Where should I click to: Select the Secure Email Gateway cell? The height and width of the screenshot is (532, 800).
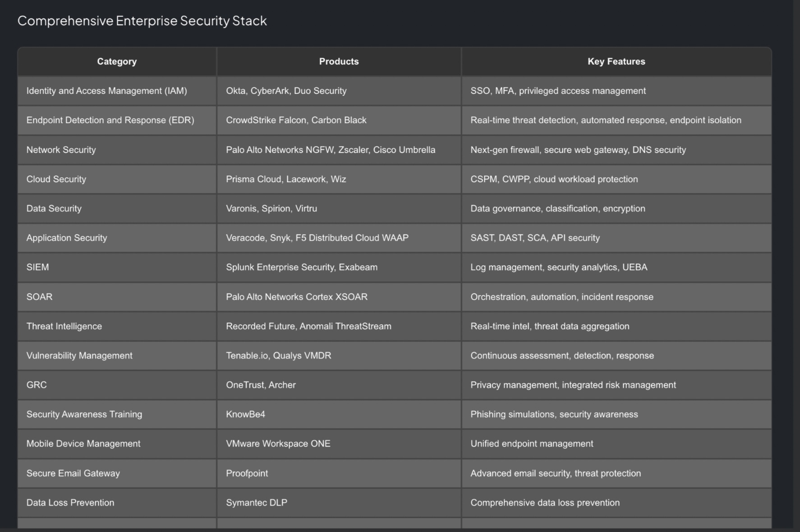click(x=117, y=473)
